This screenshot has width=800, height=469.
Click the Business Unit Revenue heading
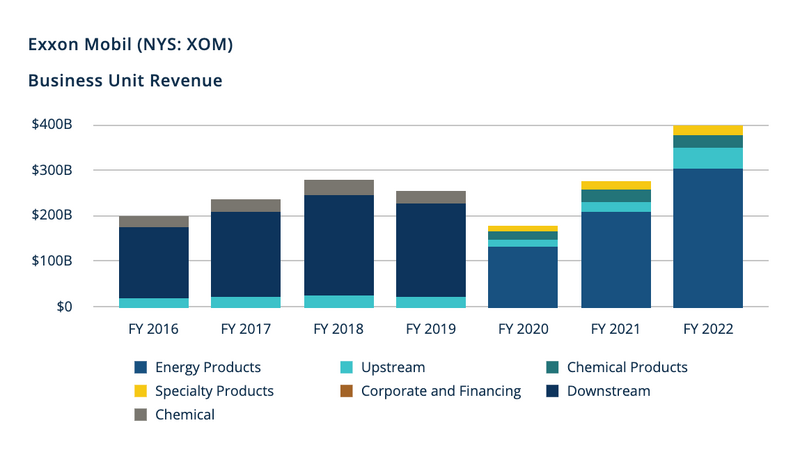(125, 80)
